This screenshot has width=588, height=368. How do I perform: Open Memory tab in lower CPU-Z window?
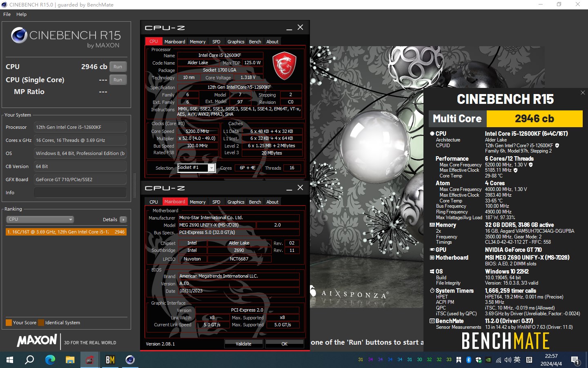click(x=198, y=202)
